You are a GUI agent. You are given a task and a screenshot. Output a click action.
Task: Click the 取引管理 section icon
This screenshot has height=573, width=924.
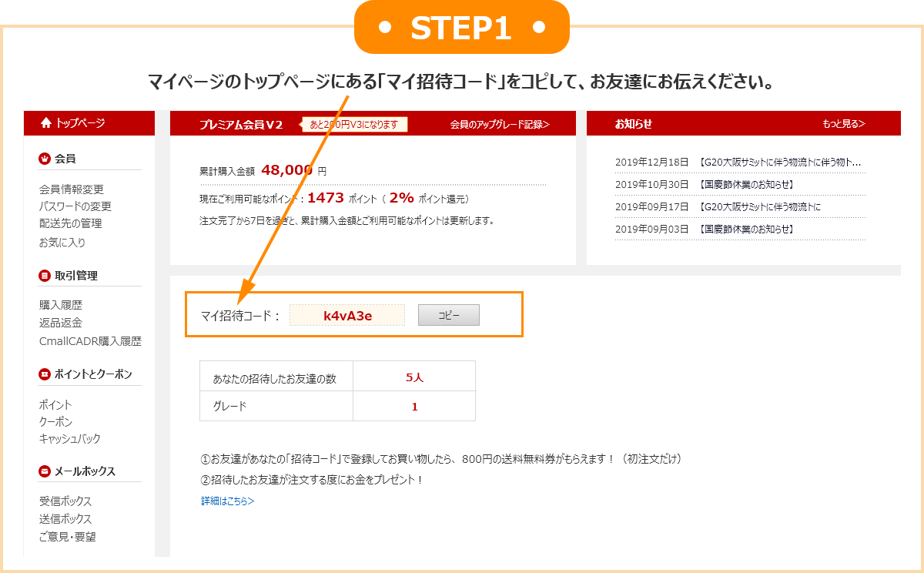45,276
